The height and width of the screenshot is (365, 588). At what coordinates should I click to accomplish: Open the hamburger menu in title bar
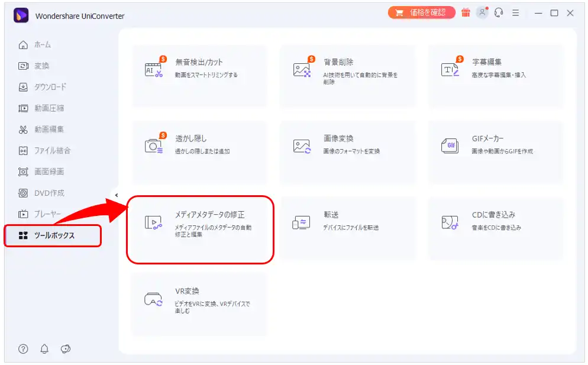pos(515,13)
